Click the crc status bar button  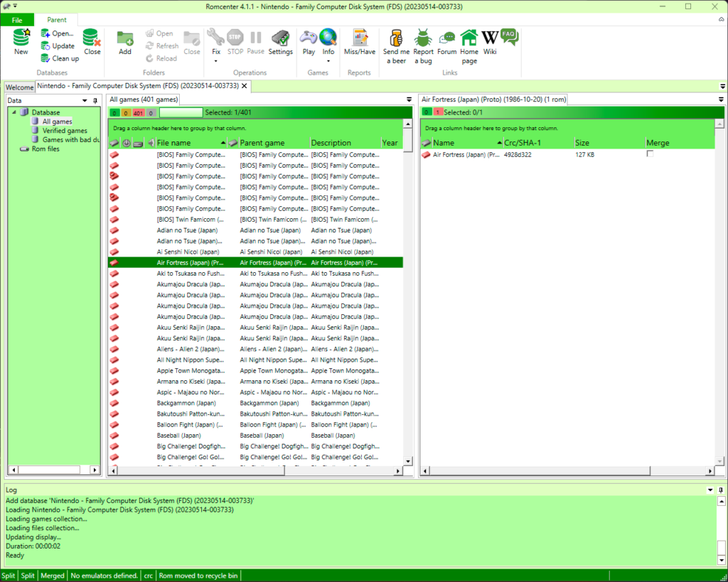coord(148,576)
